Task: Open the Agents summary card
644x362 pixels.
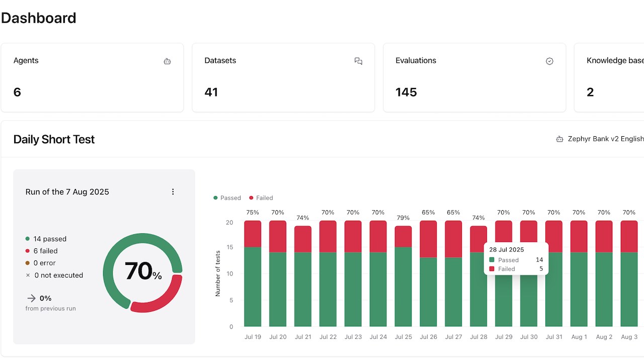Action: [92, 77]
